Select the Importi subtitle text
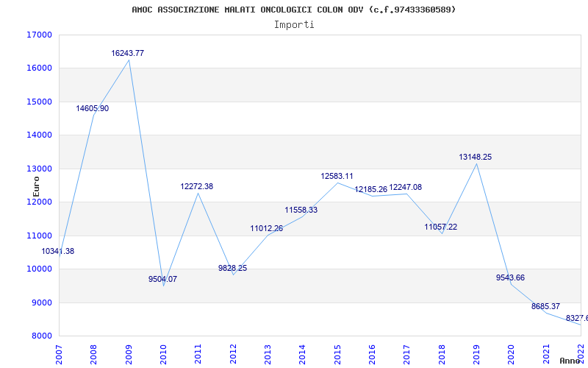Image resolution: width=588 pixels, height=368 pixels. (294, 25)
